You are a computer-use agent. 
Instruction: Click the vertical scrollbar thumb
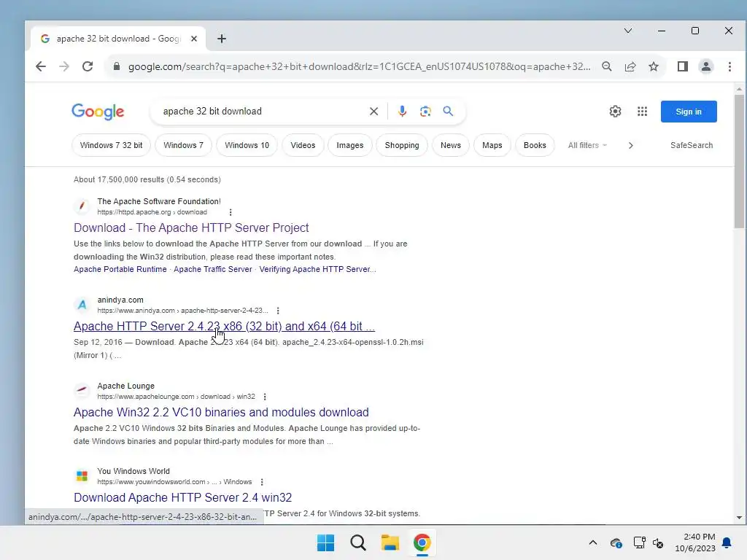[739, 161]
